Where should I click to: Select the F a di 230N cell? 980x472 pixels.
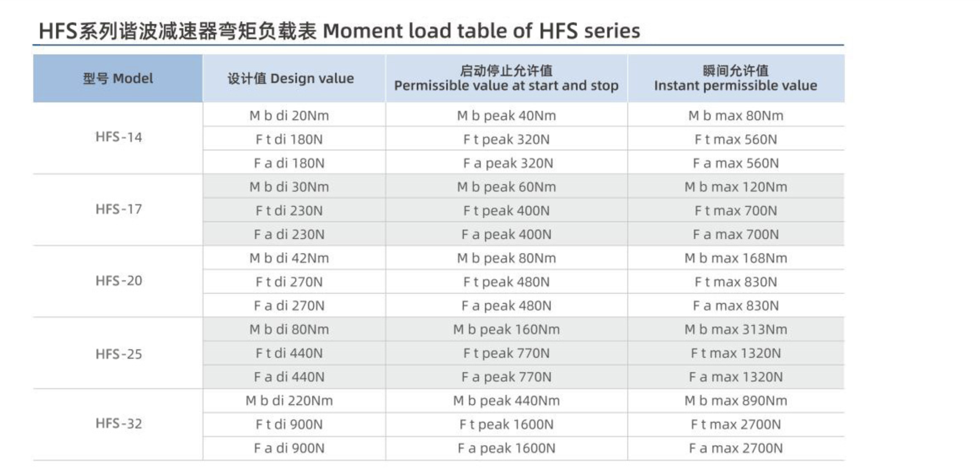[289, 234]
